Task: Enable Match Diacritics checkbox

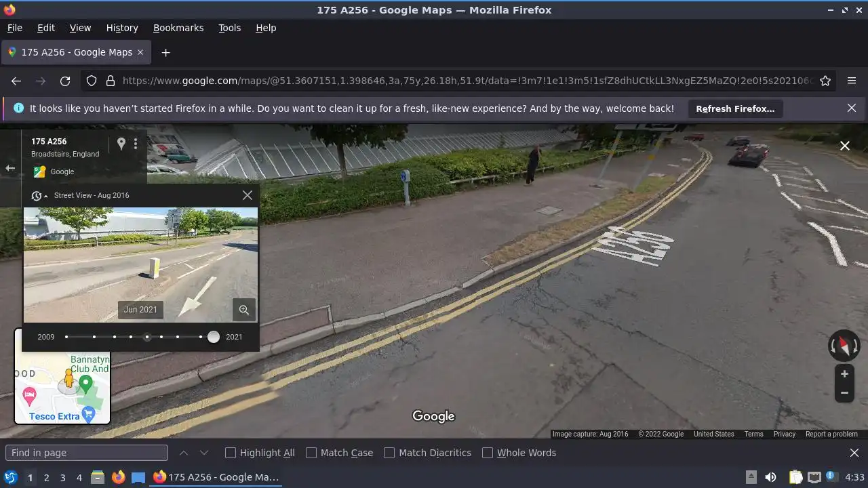Action: click(x=389, y=453)
